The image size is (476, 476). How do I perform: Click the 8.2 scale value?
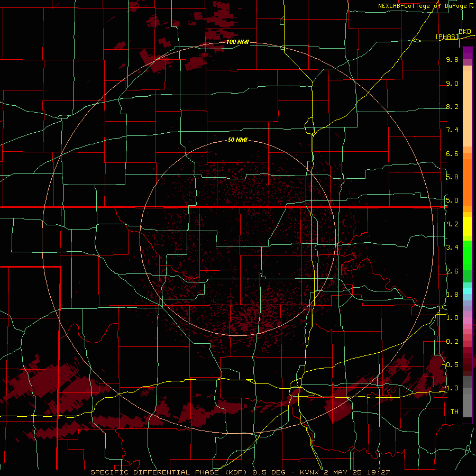(452, 106)
